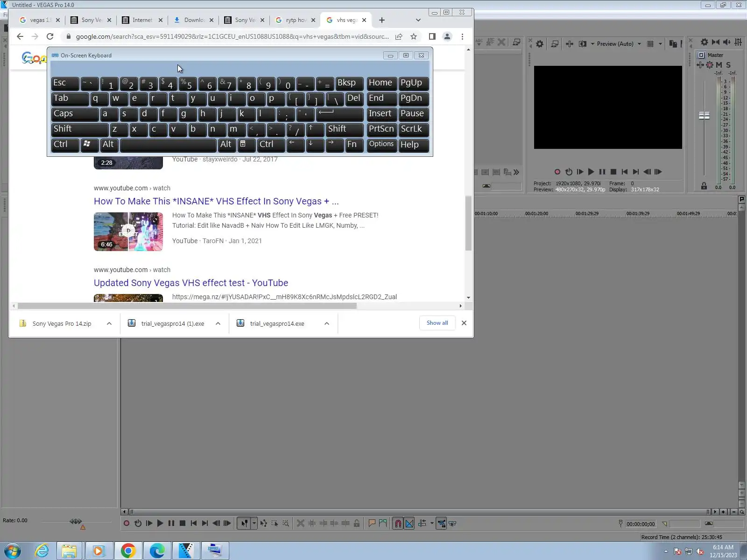Image resolution: width=747 pixels, height=560 pixels.
Task: Play from the video preview transport bar
Action: pyautogui.click(x=591, y=172)
